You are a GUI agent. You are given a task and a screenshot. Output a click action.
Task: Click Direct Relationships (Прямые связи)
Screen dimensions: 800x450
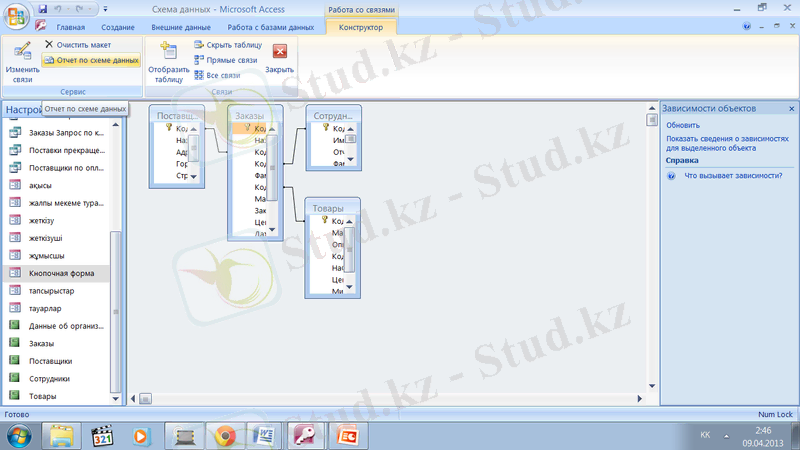pyautogui.click(x=226, y=60)
